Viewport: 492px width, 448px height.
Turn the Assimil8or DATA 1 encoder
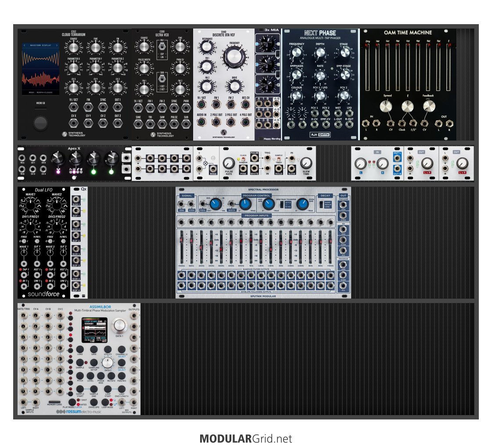tap(119, 325)
